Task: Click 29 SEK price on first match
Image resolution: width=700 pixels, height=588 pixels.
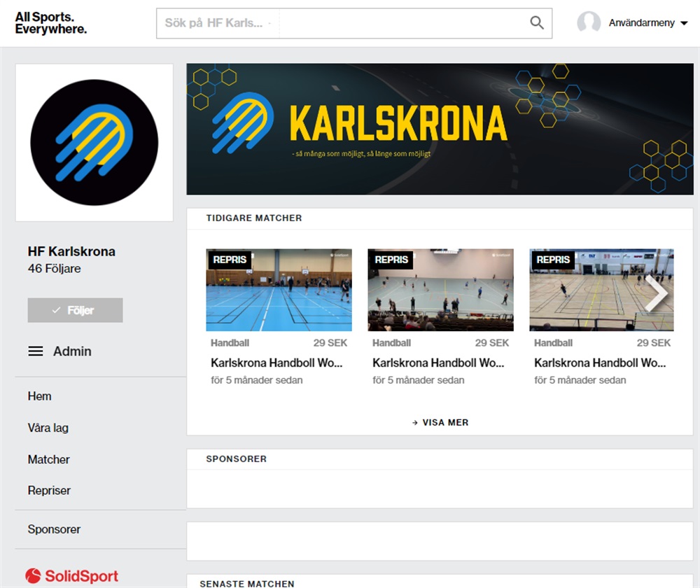Action: 330,343
